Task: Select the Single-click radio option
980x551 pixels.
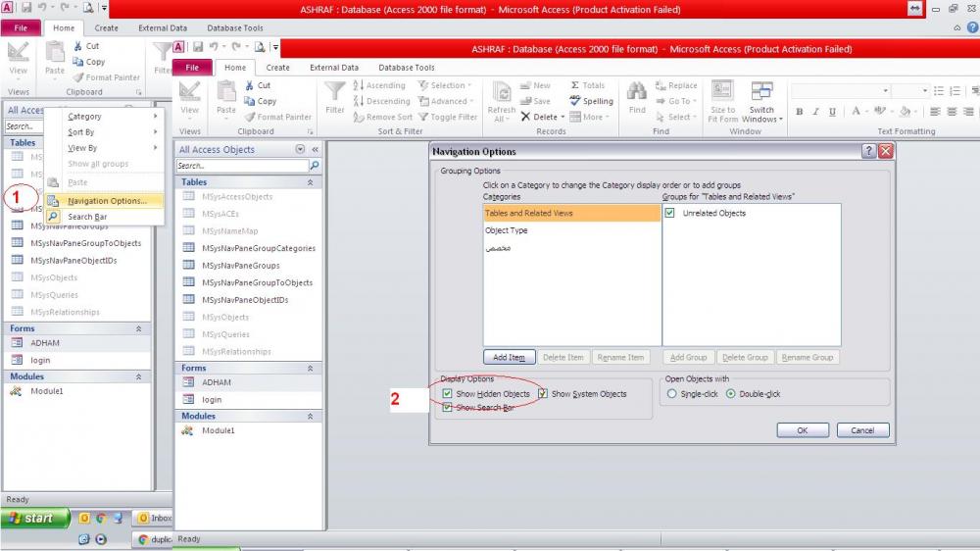Action: 671,393
